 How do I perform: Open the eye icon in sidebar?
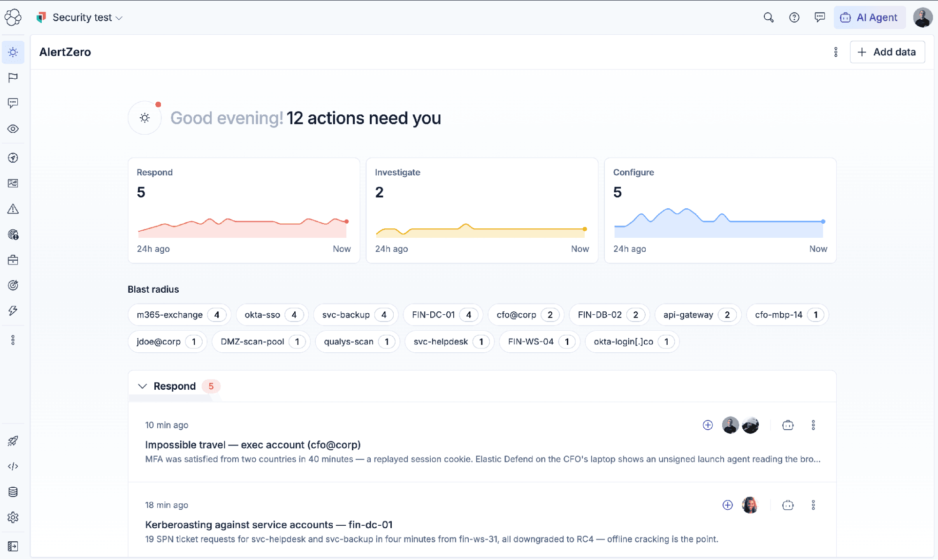pos(13,129)
